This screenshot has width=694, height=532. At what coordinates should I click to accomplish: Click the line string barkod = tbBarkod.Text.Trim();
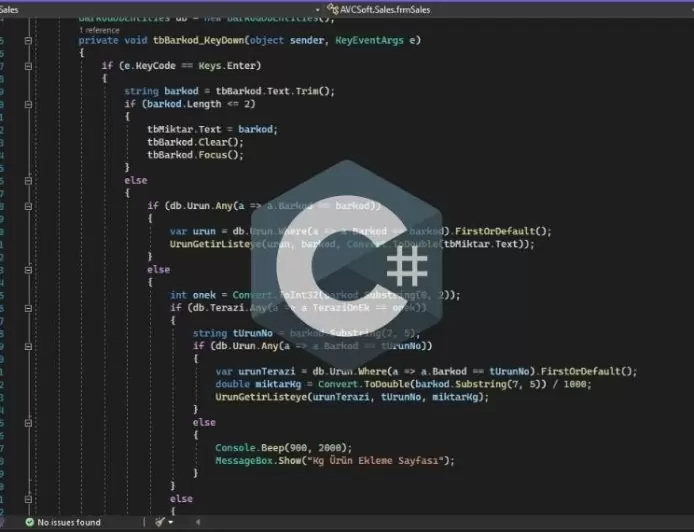point(229,91)
